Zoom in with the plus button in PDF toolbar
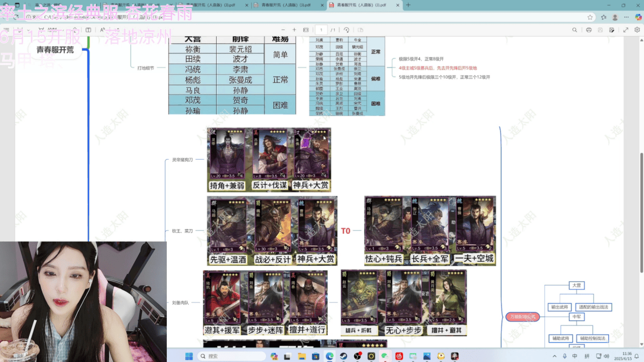 click(295, 30)
